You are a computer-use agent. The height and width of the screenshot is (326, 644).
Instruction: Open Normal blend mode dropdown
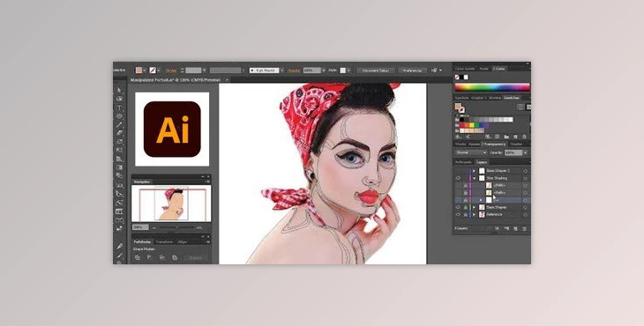click(x=471, y=152)
